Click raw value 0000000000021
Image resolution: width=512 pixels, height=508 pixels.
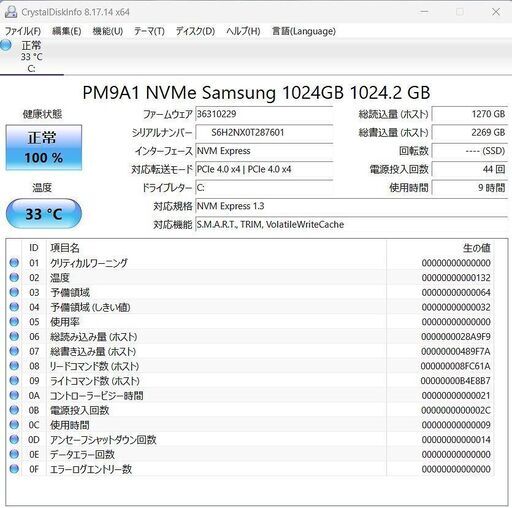[456, 395]
